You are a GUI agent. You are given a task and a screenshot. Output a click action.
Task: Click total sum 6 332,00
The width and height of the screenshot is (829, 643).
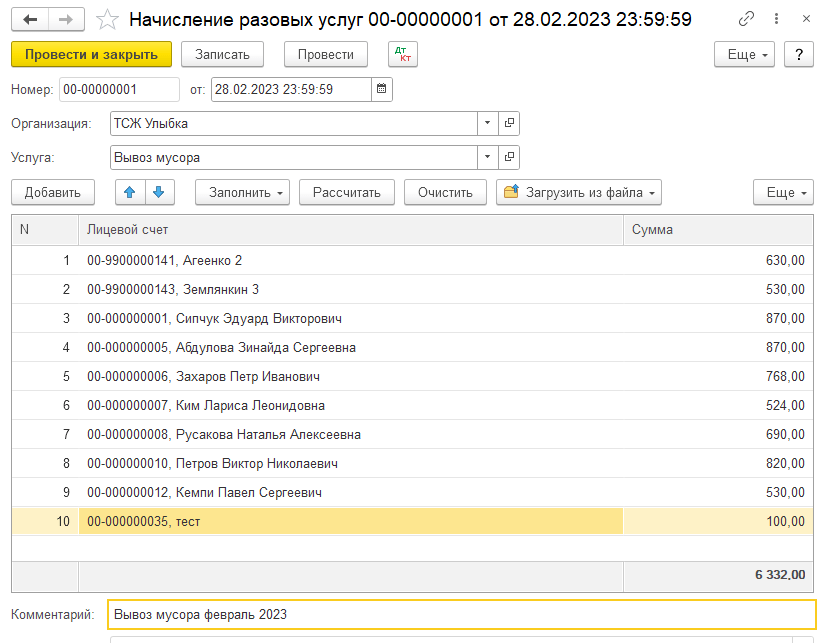(x=780, y=575)
